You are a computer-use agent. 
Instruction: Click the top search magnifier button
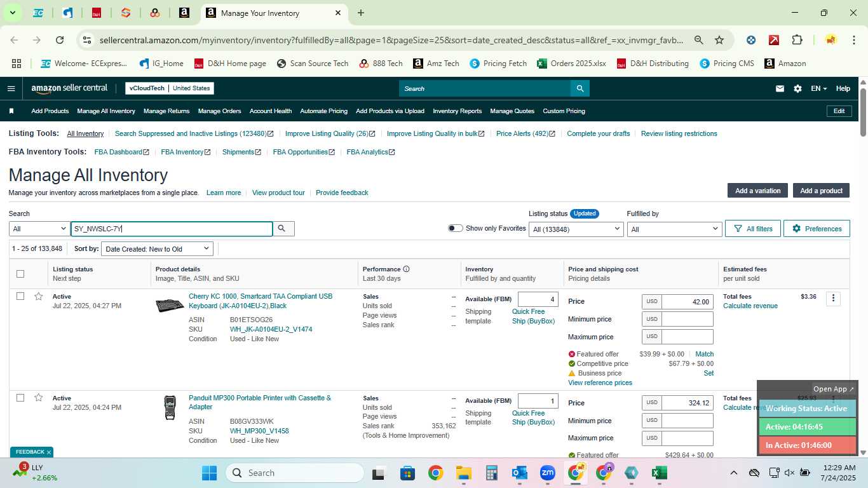[580, 88]
